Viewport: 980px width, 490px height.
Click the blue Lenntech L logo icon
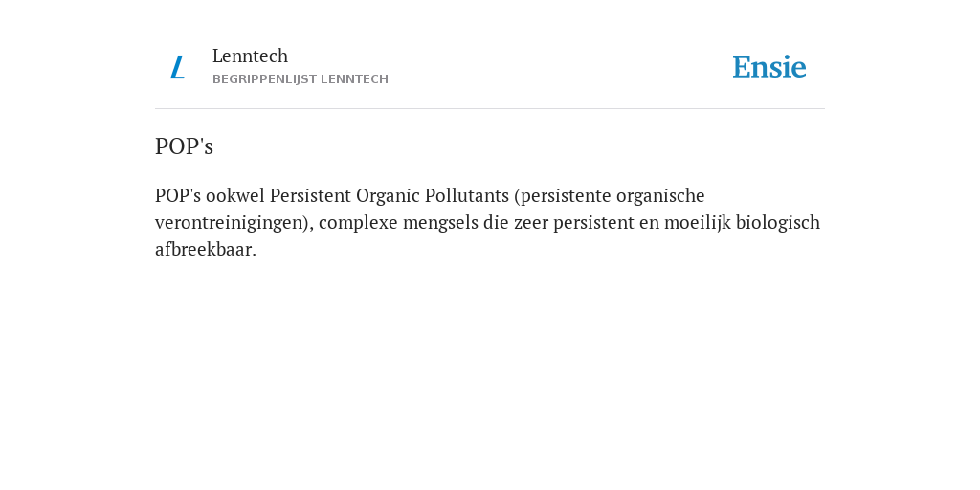coord(177,68)
